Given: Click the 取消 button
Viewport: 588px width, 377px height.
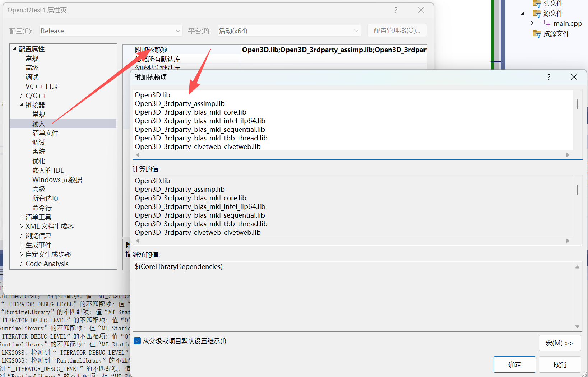Looking at the screenshot, I should [x=560, y=364].
